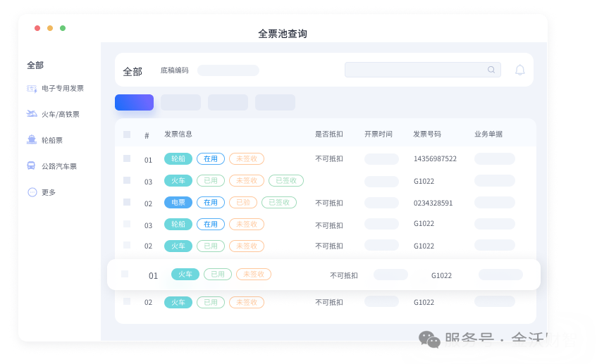
Task: Click the 电票 tag
Action: [178, 202]
